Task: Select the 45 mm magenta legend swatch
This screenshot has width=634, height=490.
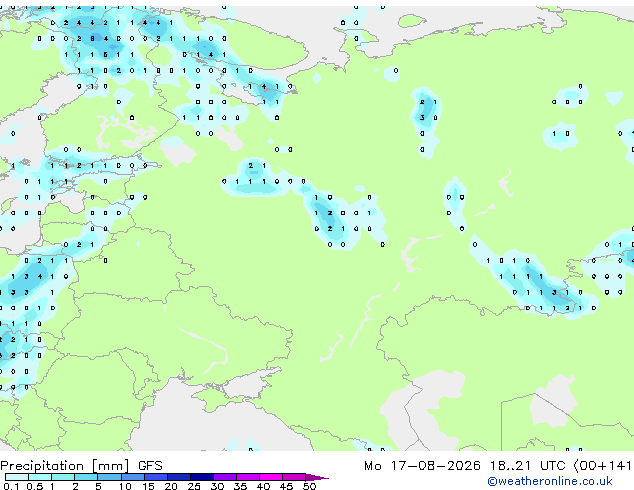Action: coord(294,477)
